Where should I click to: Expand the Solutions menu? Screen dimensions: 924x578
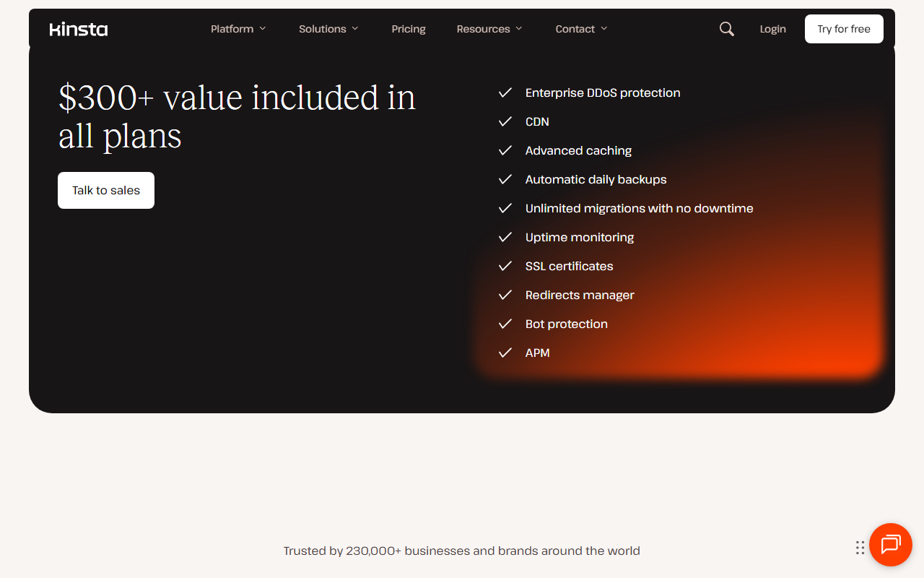(328, 29)
